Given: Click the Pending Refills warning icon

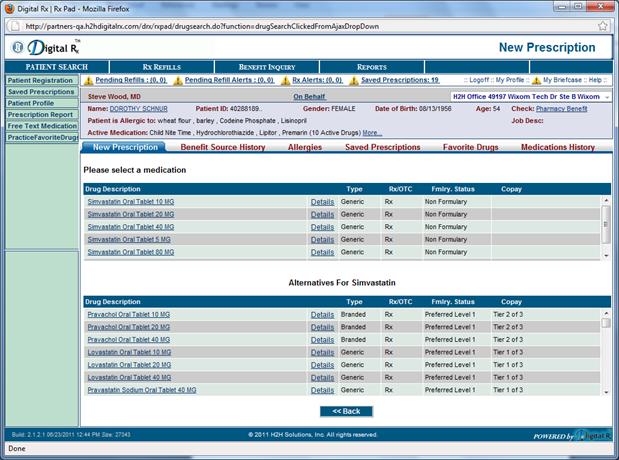Looking at the screenshot, I should (x=88, y=80).
